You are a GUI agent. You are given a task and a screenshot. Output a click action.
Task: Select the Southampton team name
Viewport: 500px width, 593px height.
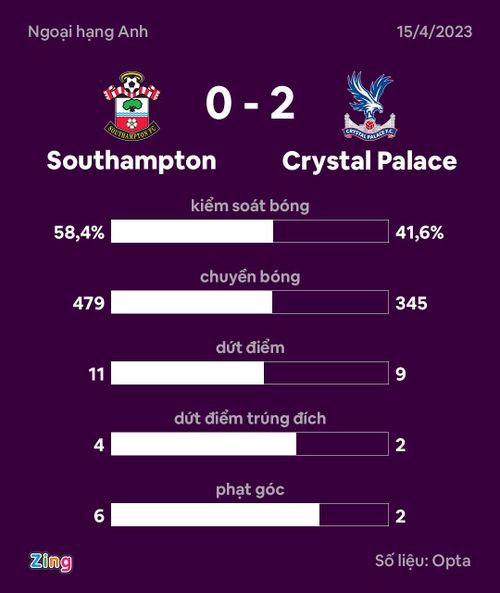(x=132, y=161)
